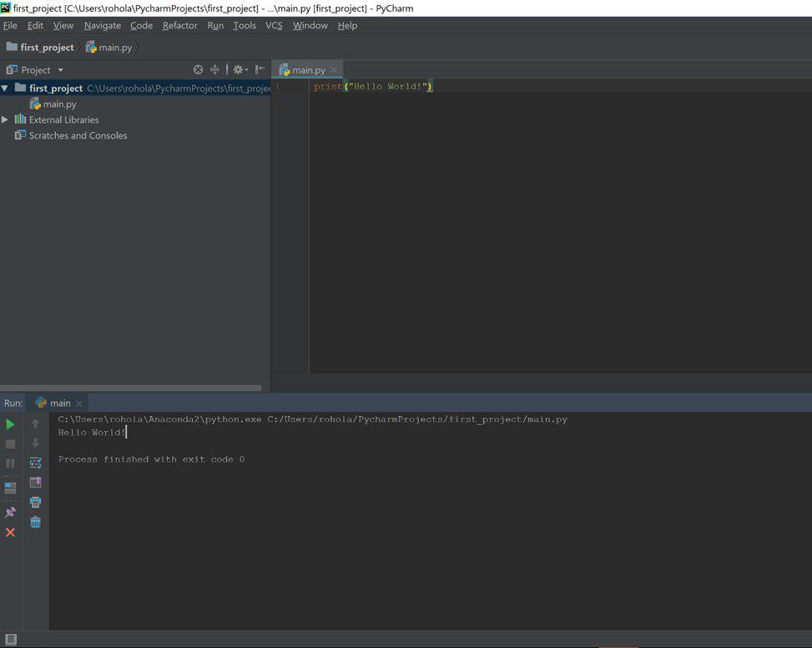Image resolution: width=812 pixels, height=648 pixels.
Task: Click the green Rerun button in Run panel
Action: pyautogui.click(x=10, y=424)
